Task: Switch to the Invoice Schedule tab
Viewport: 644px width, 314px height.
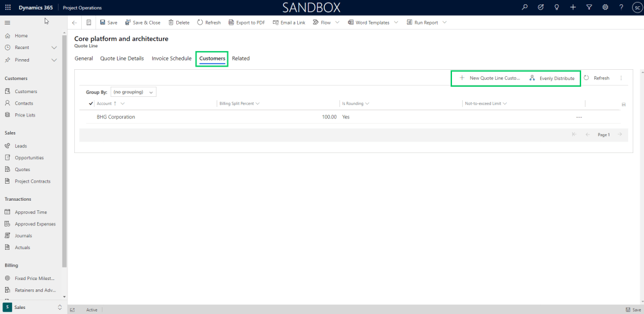Action: (171, 59)
